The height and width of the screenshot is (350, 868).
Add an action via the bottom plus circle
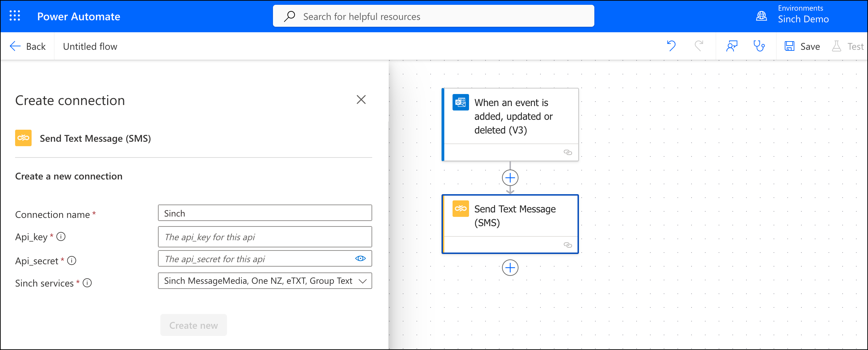(x=511, y=268)
